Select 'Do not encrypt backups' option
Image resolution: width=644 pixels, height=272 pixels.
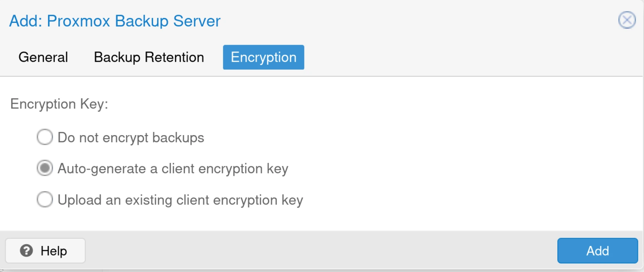point(44,137)
